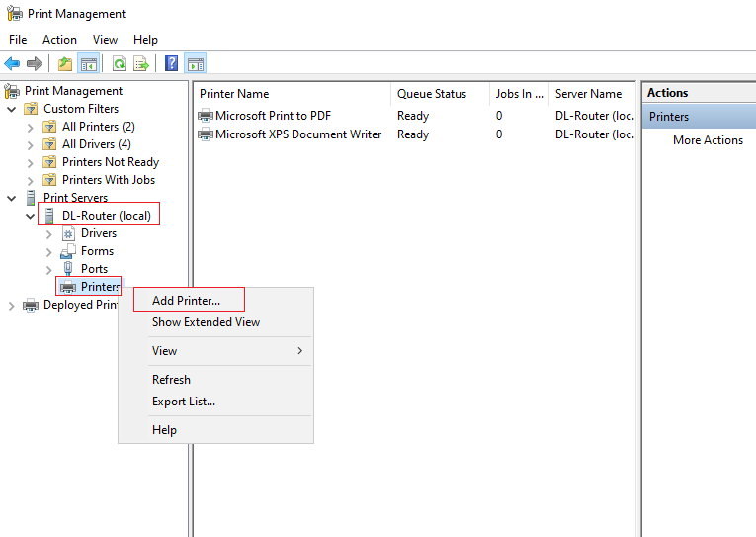This screenshot has width=756, height=537.
Task: Collapse the DL-Router (local) server node
Action: click(30, 217)
